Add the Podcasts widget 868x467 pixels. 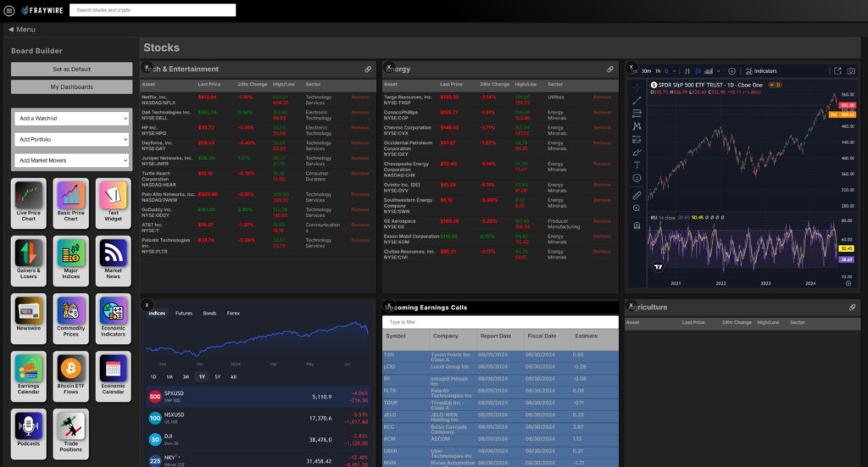point(28,434)
